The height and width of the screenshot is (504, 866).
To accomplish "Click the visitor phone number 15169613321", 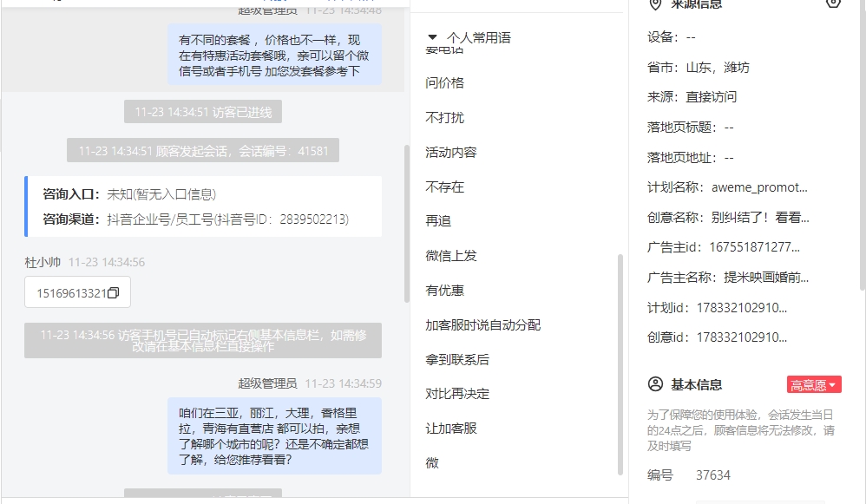I will click(71, 293).
